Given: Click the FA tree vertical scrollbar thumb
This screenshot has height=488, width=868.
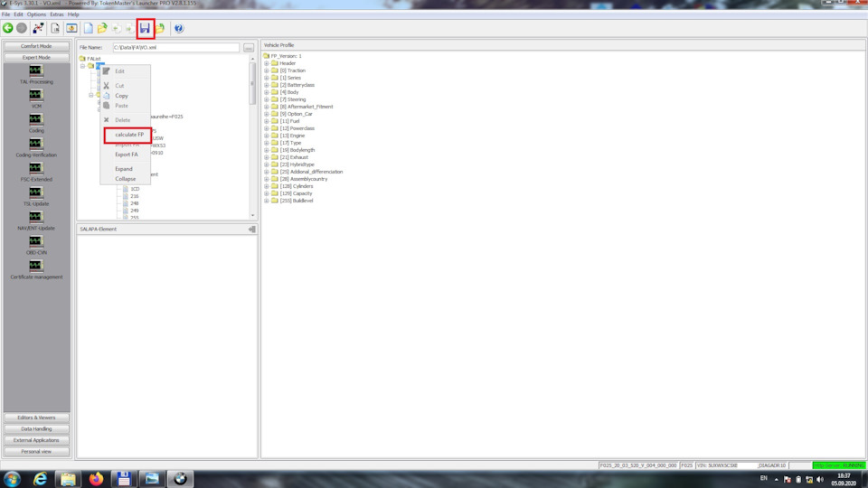Looking at the screenshot, I should [x=253, y=83].
